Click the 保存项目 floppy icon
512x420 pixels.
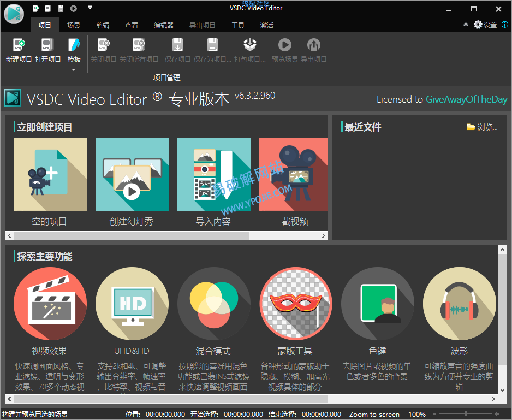coord(177,45)
